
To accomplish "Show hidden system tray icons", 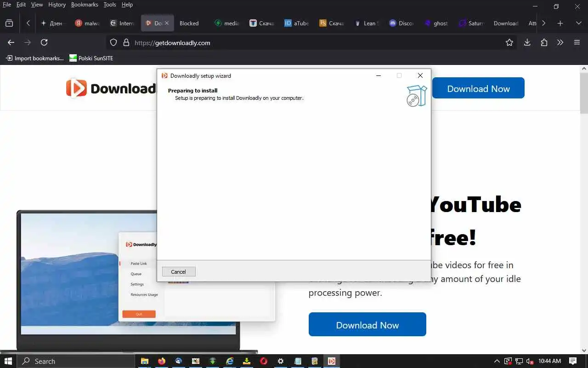I will tap(497, 361).
